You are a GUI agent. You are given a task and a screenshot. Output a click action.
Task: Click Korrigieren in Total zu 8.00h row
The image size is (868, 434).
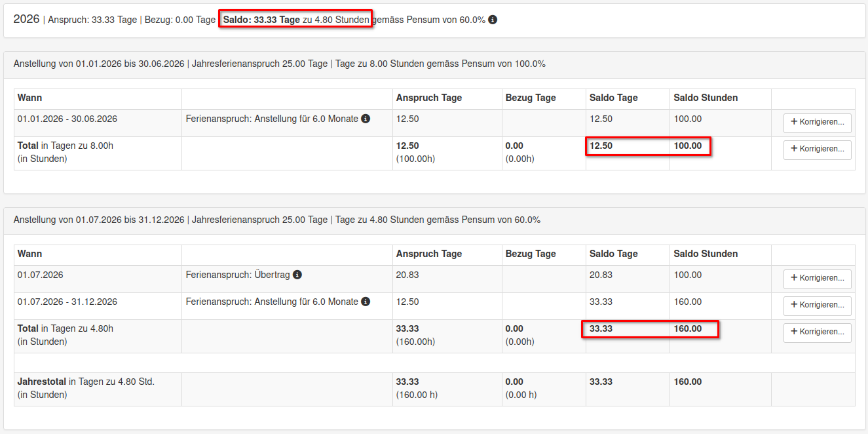817,149
